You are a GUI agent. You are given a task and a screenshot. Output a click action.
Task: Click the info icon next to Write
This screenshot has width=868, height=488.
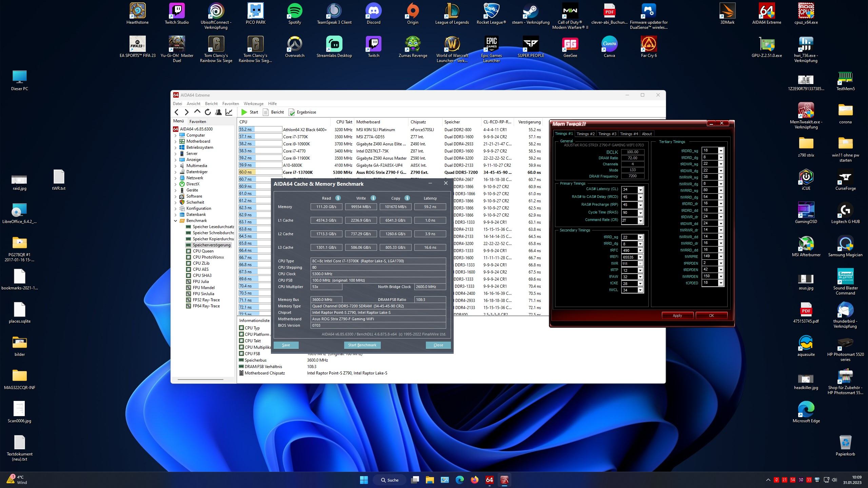pos(373,198)
